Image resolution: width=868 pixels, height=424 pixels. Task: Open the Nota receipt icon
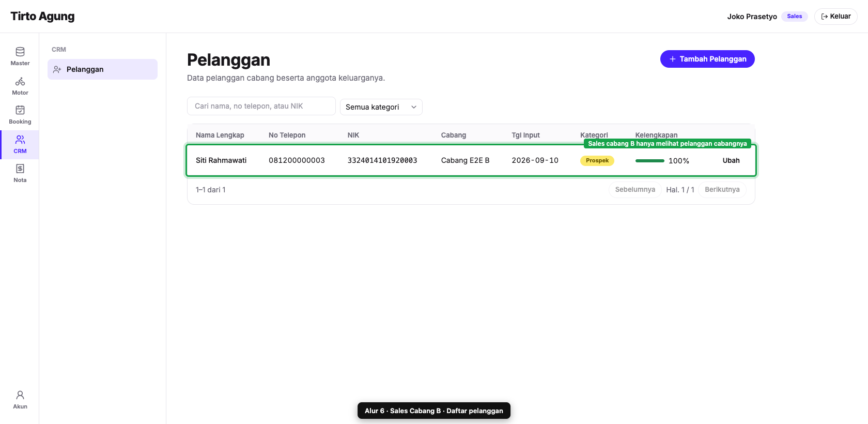20,169
